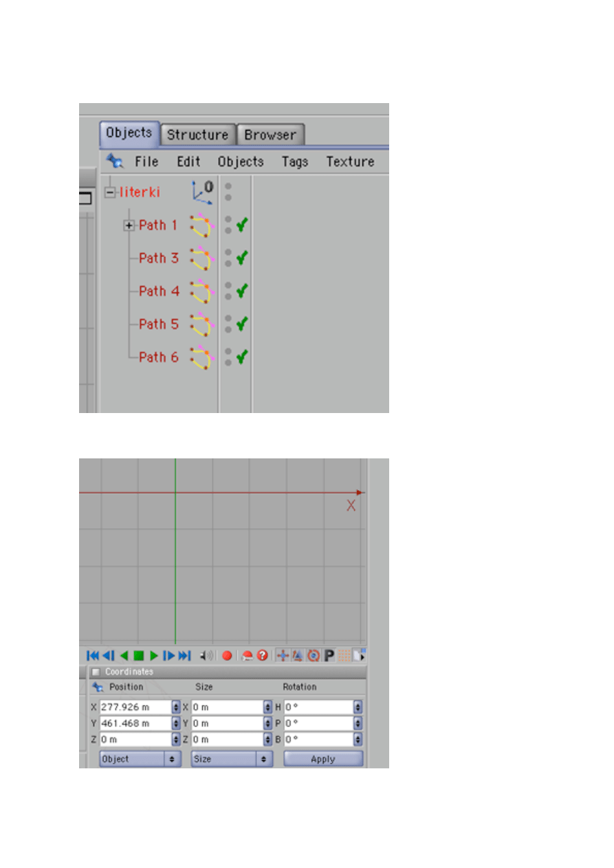This screenshot has height=868, width=614.
Task: Toggle the green checkmark of Path 1
Action: click(x=241, y=225)
